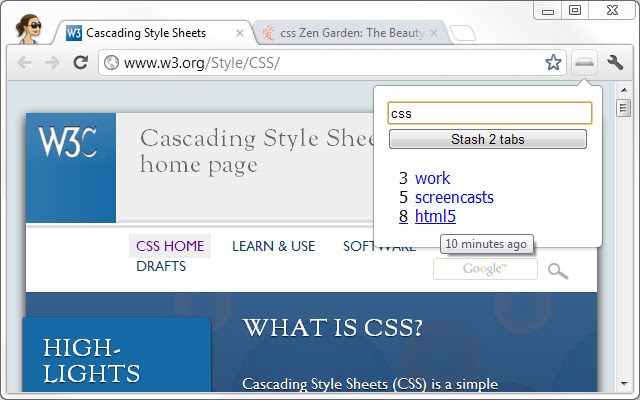Open the html5 stash
This screenshot has width=640, height=400.
pyautogui.click(x=435, y=216)
